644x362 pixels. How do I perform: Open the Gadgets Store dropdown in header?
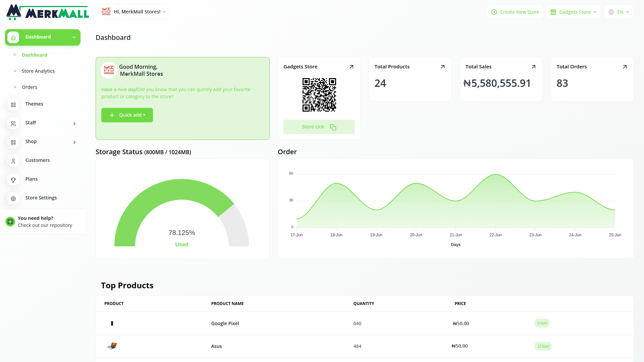(573, 12)
